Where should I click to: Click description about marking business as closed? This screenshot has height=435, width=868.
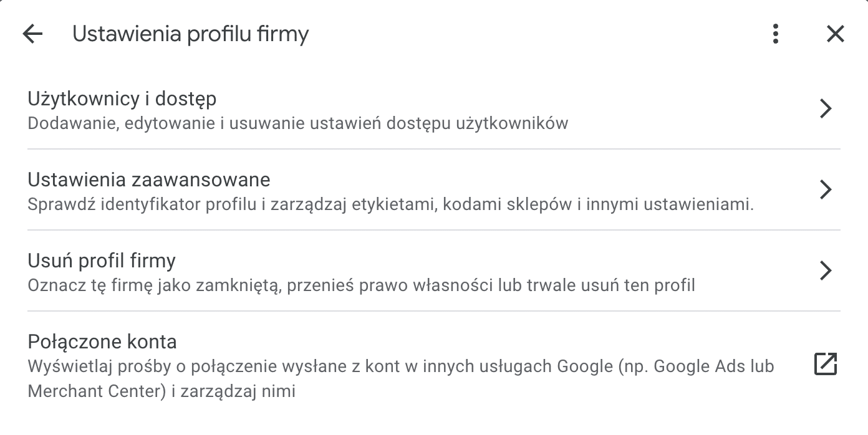[x=361, y=285]
